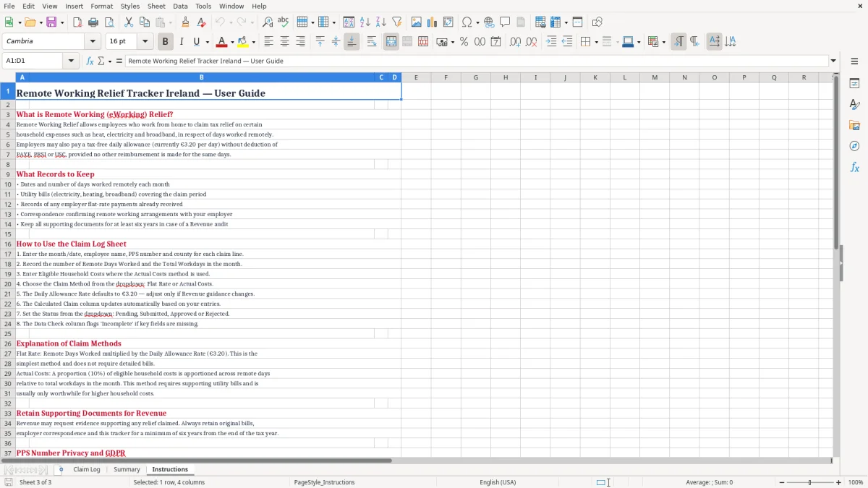Open Find and Replace
The image size is (868, 488).
268,22
